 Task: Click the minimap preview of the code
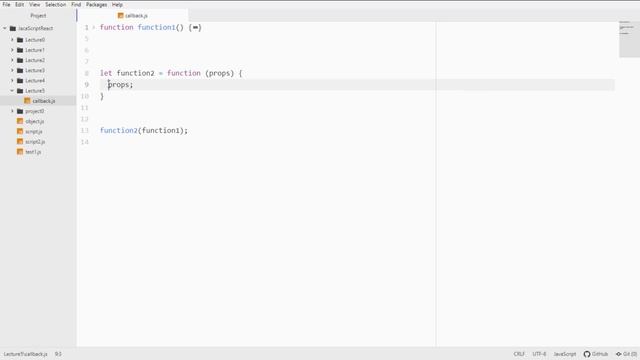pyautogui.click(x=629, y=39)
